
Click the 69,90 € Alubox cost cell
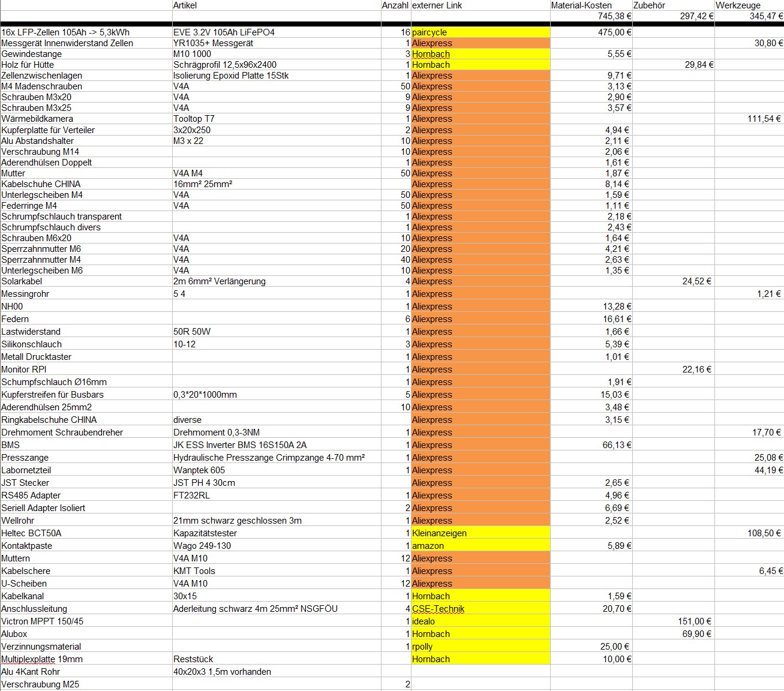(674, 634)
